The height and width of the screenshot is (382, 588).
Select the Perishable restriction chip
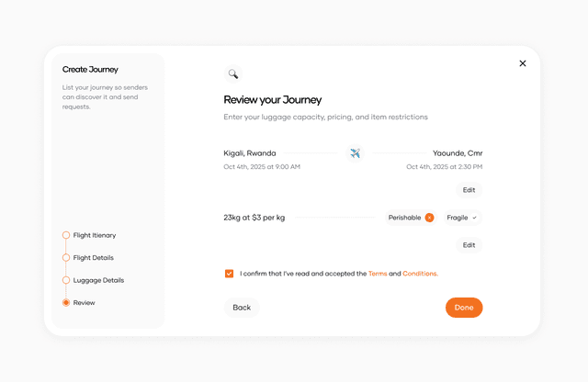tap(404, 218)
